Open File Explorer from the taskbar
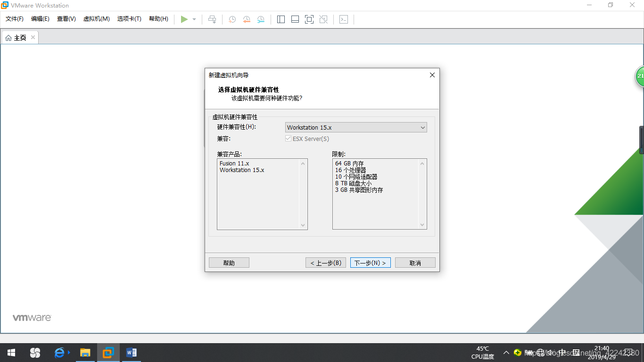The image size is (644, 362). [85, 353]
